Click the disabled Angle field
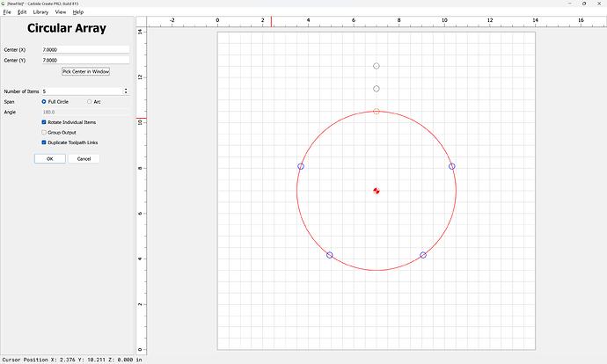607x364 pixels. [x=85, y=113]
